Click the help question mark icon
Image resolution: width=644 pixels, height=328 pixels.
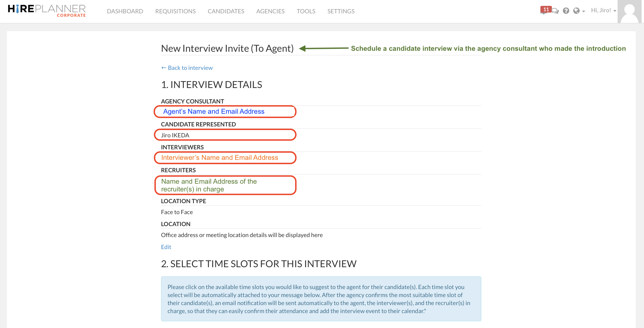point(567,11)
